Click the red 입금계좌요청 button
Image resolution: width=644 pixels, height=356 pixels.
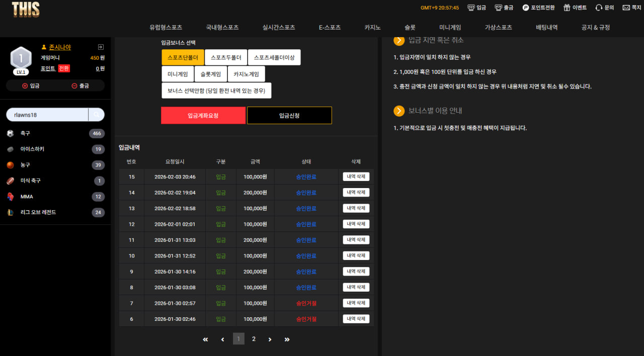coord(203,115)
